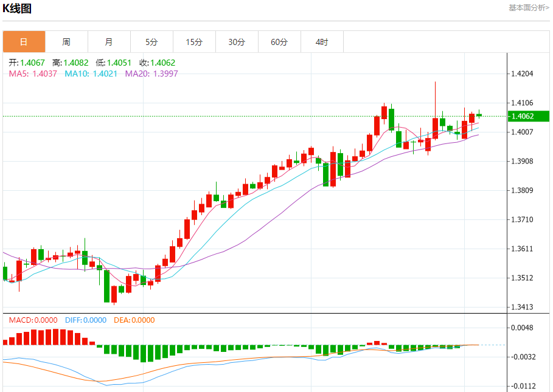Click the latest small green candle

coord(479,115)
